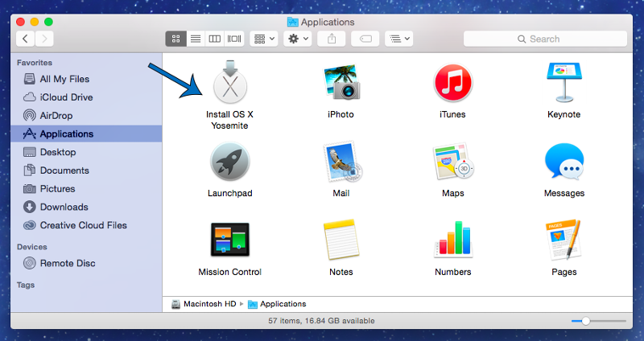The width and height of the screenshot is (644, 341).
Task: Select the Numbers chart icon
Action: [453, 240]
